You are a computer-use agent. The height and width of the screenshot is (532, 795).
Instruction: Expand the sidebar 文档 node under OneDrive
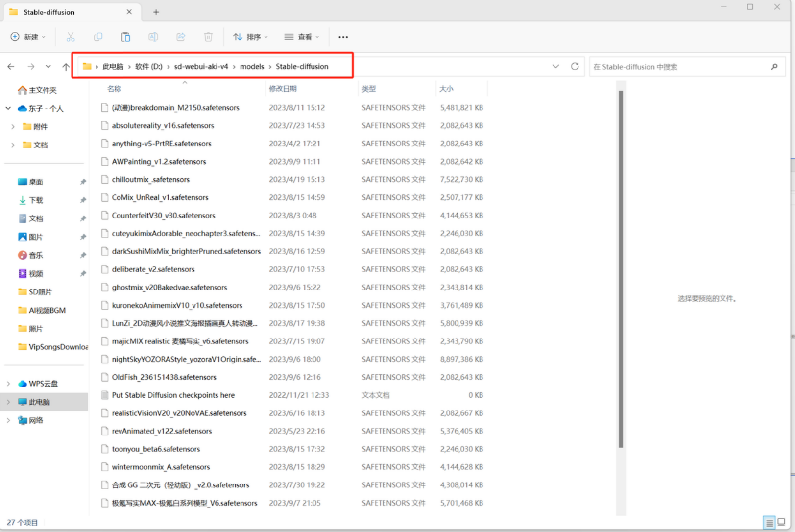[13, 145]
